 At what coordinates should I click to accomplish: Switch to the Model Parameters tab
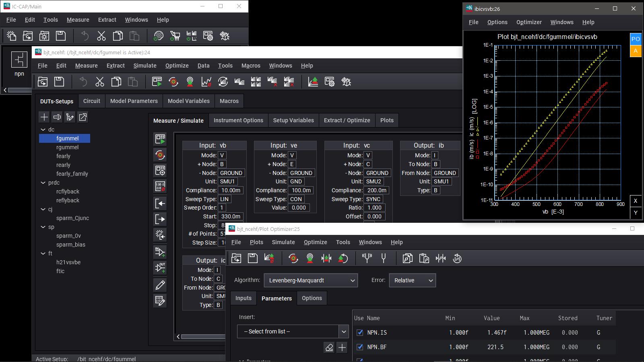(x=134, y=101)
